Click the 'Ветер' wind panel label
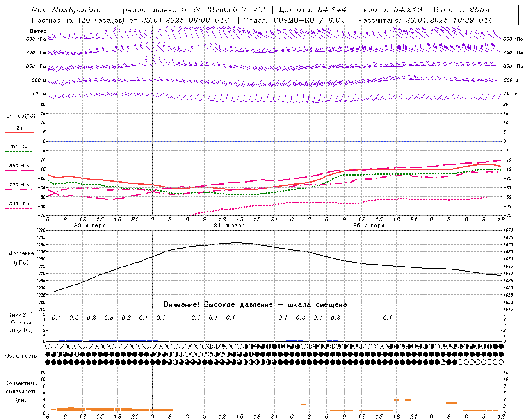 [38, 31]
